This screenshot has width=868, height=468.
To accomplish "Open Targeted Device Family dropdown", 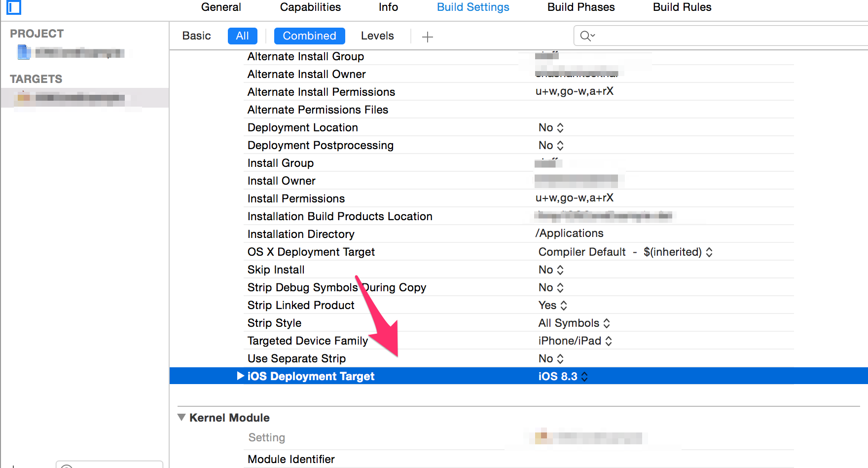I will [x=575, y=341].
